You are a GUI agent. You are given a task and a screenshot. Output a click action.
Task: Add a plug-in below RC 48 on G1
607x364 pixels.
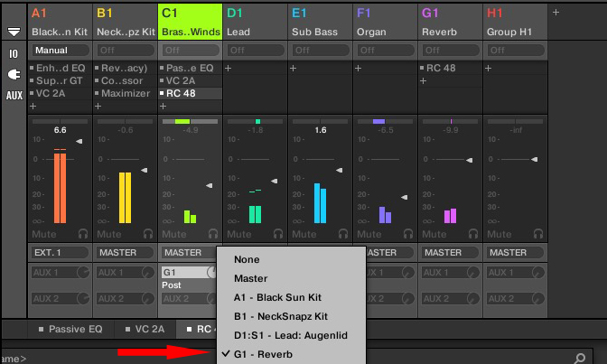click(x=424, y=81)
